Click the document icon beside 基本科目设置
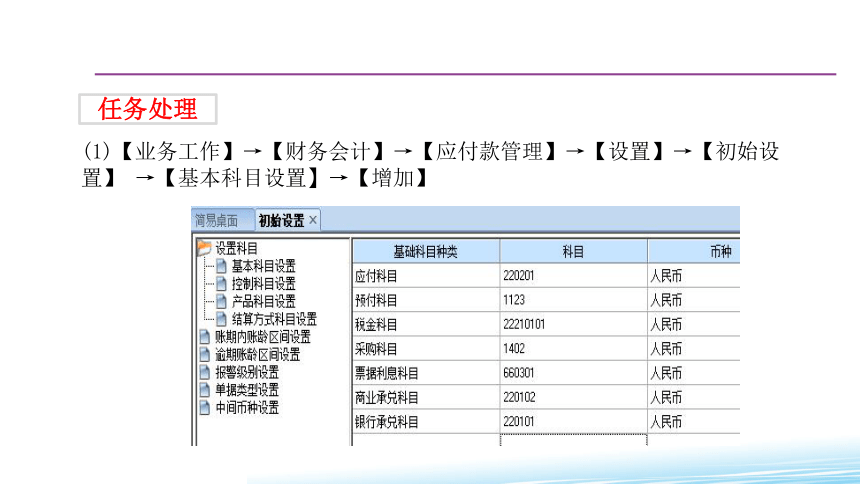Viewport: 860px width, 484px height. (221, 266)
